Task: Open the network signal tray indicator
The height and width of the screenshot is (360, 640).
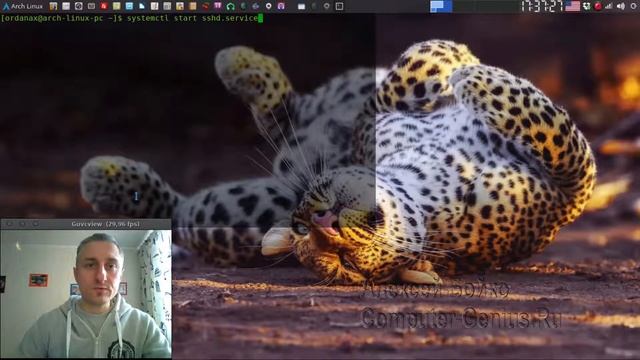Action: 609,6
